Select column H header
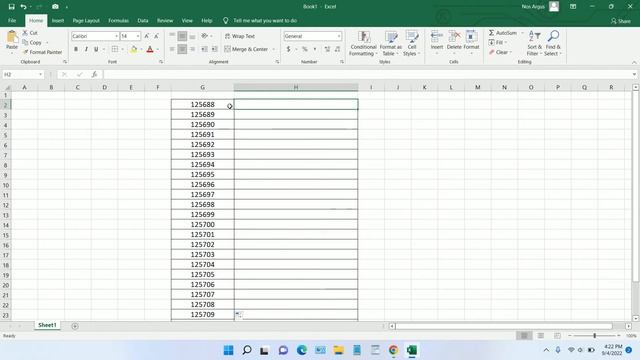 [296, 87]
